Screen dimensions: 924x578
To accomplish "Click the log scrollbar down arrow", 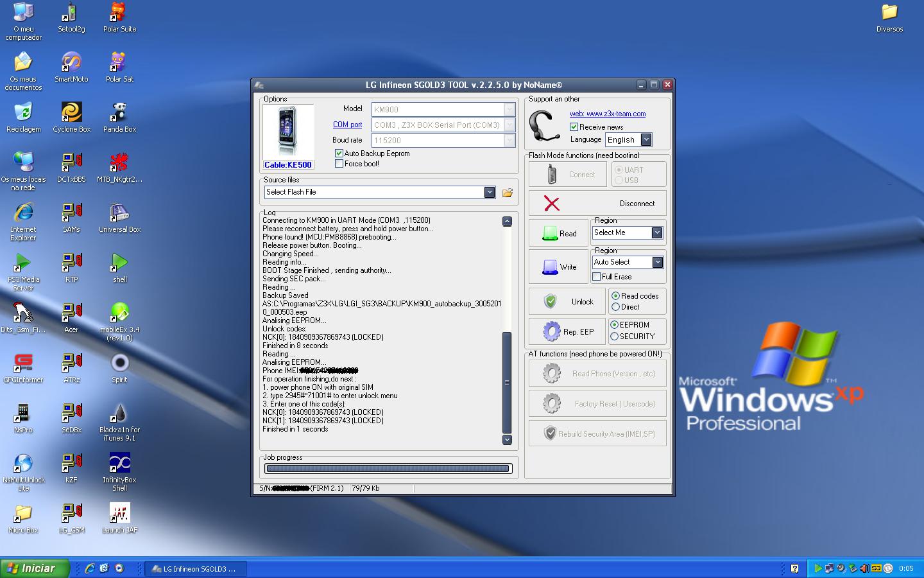I will tap(507, 440).
